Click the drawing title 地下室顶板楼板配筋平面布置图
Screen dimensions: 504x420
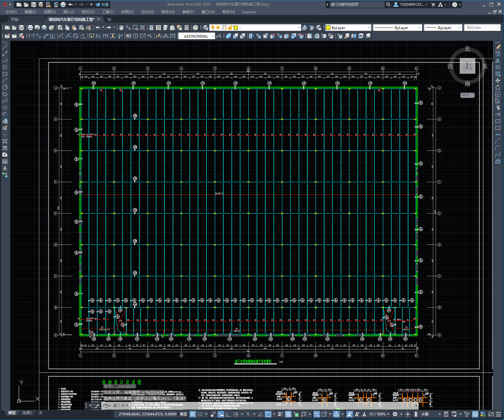point(253,361)
